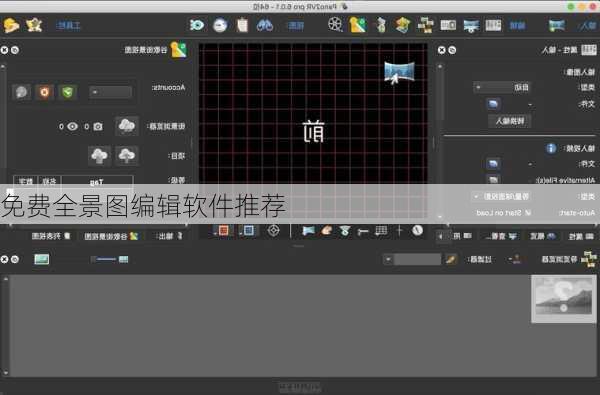600x395 pixels.
Task: Click the orange hard-hat toolbar icon
Action: (x=11, y=25)
